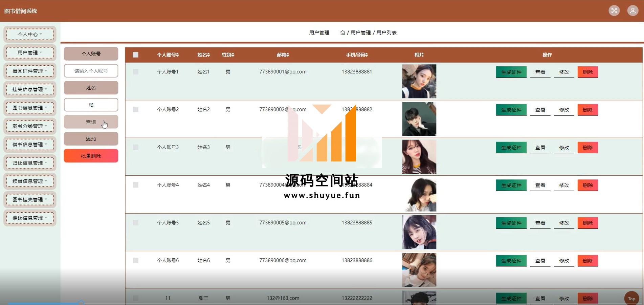Click 删除 for 个人账号4
The image size is (644, 305).
point(588,185)
